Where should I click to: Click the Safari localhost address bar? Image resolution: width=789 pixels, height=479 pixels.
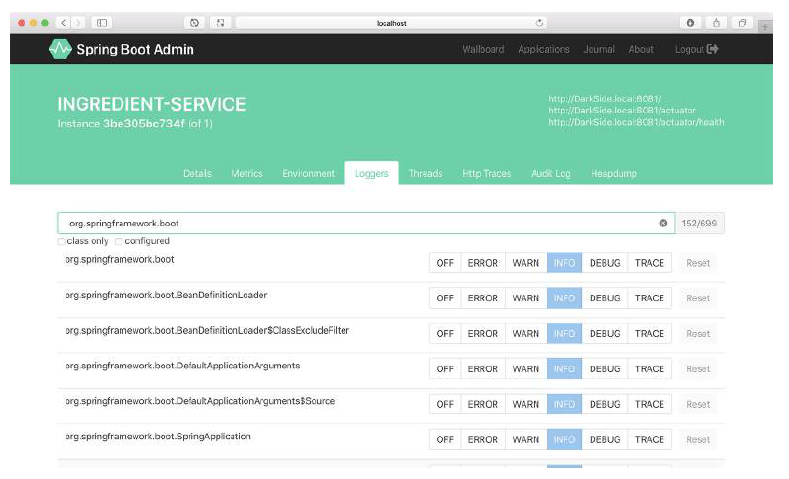tap(391, 23)
